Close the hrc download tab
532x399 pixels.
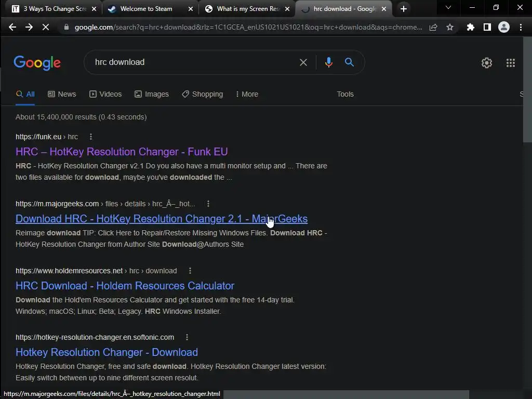pyautogui.click(x=384, y=9)
